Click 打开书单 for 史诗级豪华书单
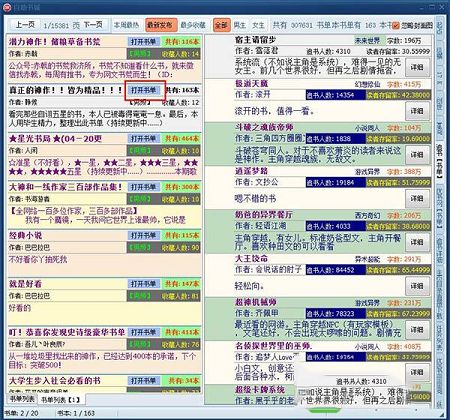The image size is (450, 420). (143, 332)
